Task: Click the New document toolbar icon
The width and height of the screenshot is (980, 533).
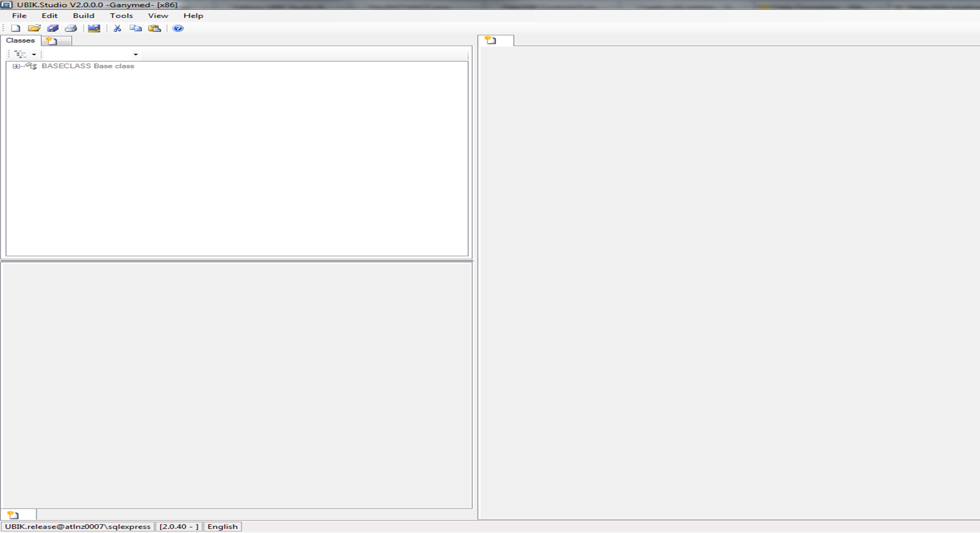Action: coord(16,28)
